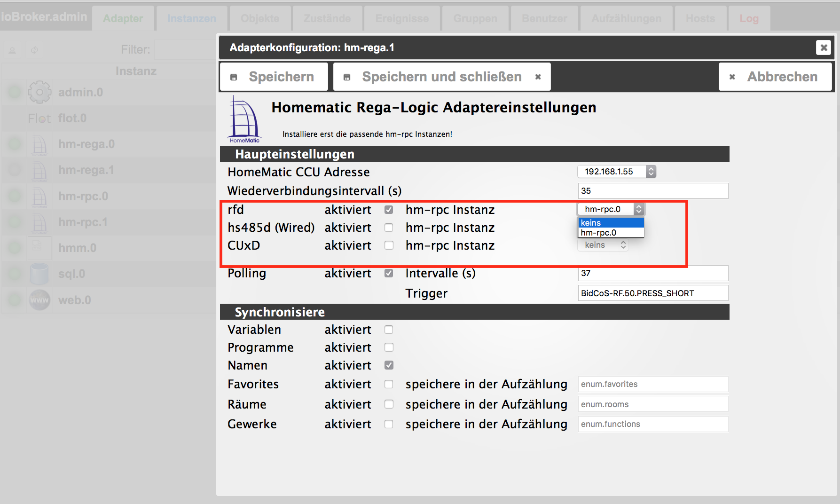The height and width of the screenshot is (504, 840).
Task: Open the Zustände tab
Action: coord(327,18)
